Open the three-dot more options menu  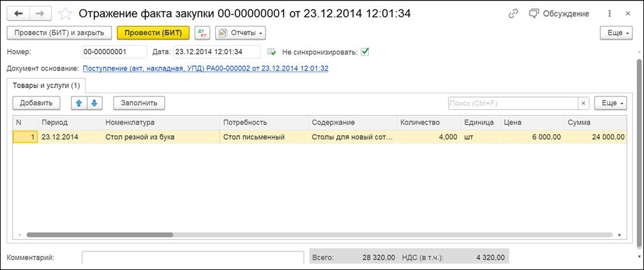pyautogui.click(x=609, y=14)
